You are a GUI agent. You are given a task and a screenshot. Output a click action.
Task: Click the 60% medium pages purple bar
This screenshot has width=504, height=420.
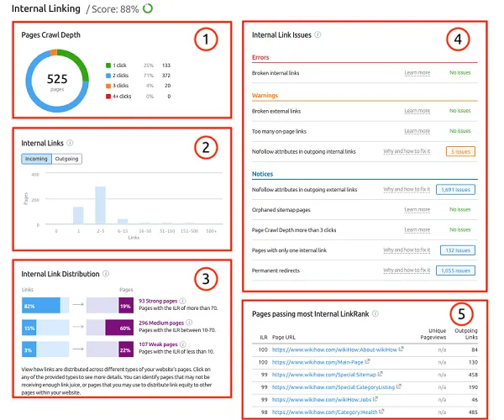(x=119, y=328)
